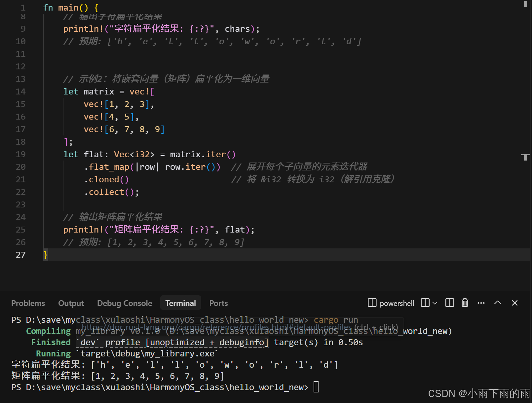Click the closing brace on line 27
Viewport: 532px width, 403px height.
[x=45, y=255]
